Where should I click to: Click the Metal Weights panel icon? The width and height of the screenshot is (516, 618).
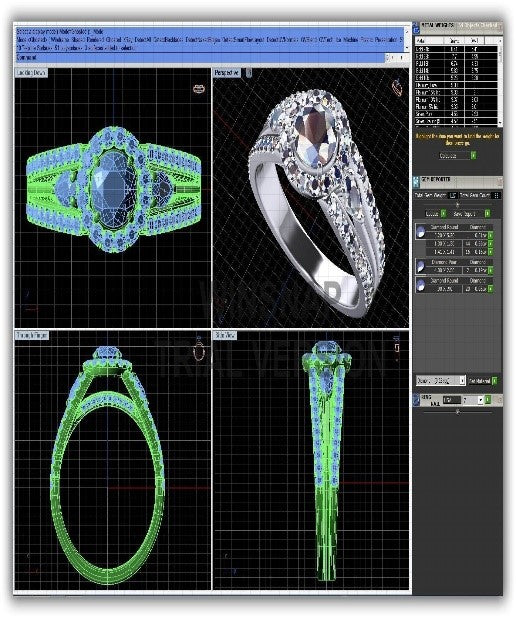tap(416, 28)
